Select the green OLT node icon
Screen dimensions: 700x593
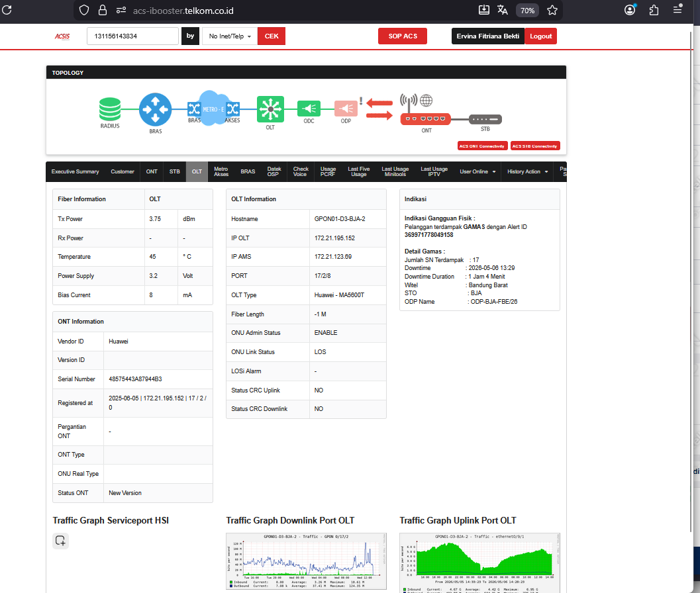click(270, 109)
